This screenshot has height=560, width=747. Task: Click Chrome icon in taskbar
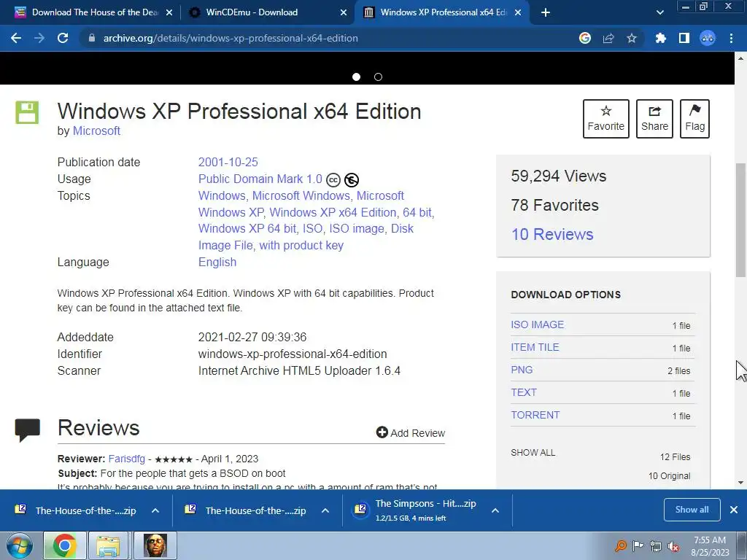pos(65,545)
